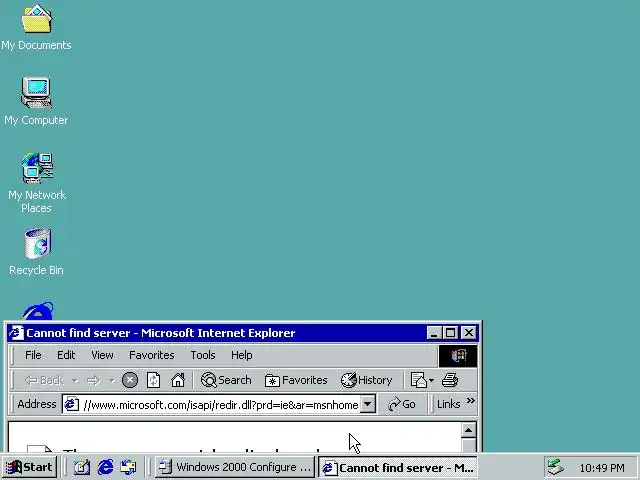Open the My Documents desktop icon
640x480 pixels.
[x=36, y=28]
